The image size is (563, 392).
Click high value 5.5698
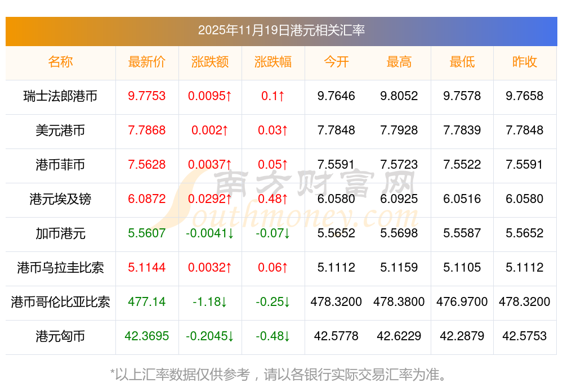click(399, 233)
